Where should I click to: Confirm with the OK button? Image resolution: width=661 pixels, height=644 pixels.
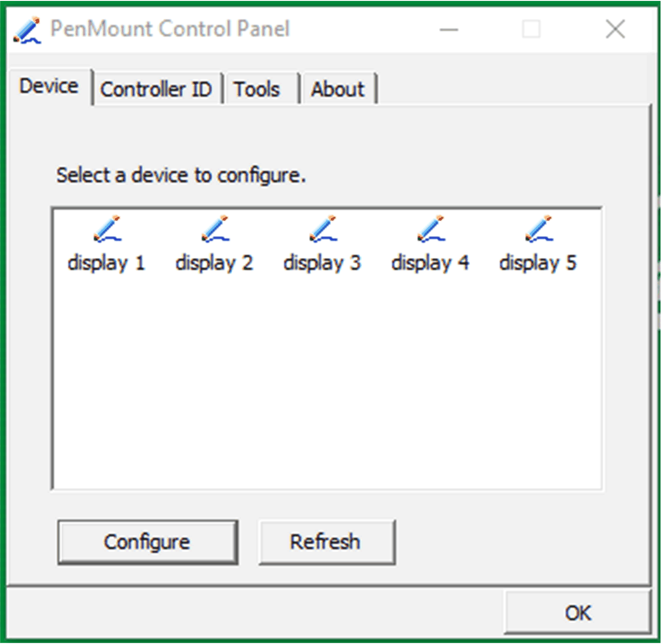pyautogui.click(x=577, y=613)
